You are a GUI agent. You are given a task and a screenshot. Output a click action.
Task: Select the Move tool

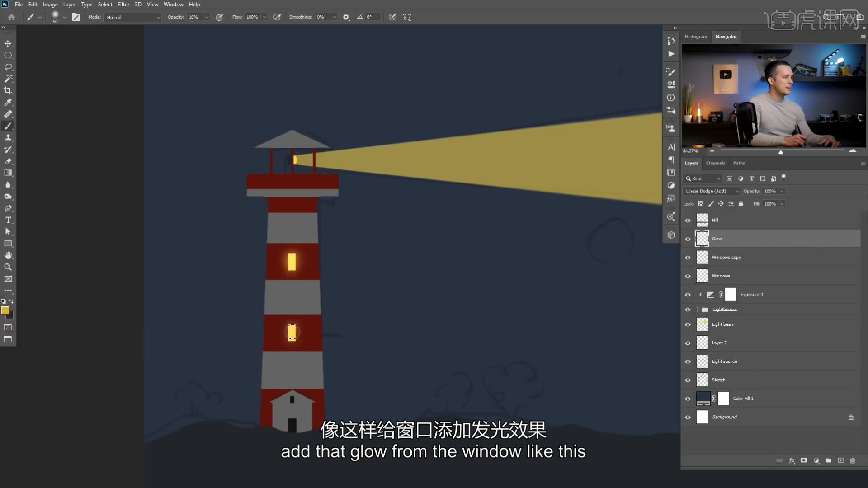8,44
